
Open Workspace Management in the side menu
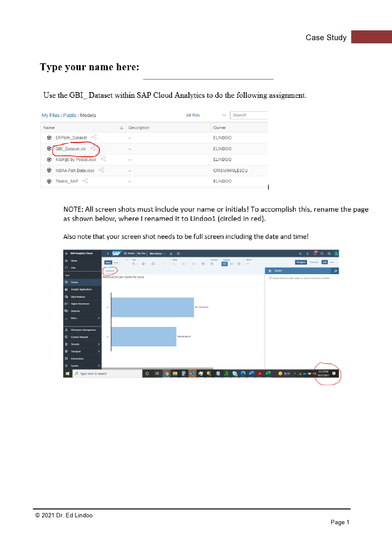[x=82, y=330]
